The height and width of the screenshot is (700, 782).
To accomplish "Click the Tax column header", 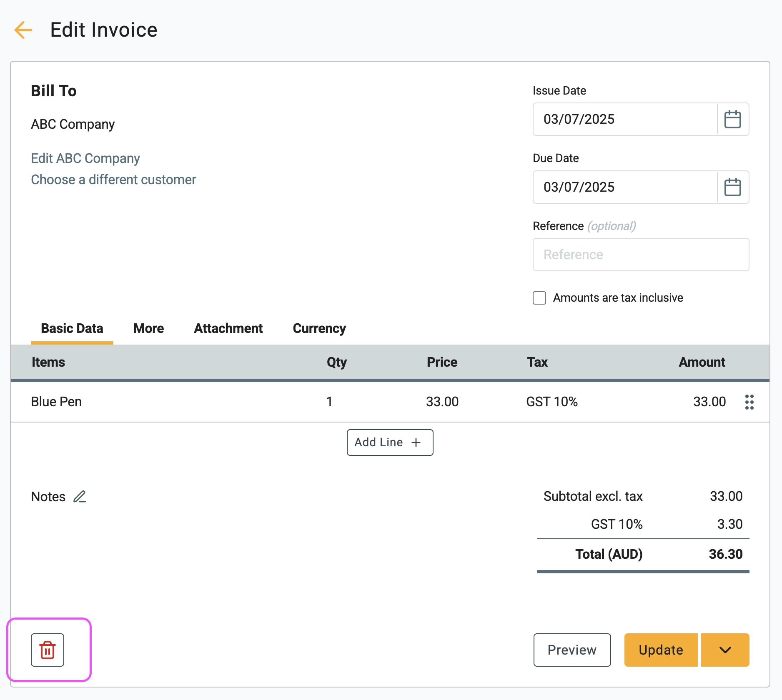I will click(537, 362).
